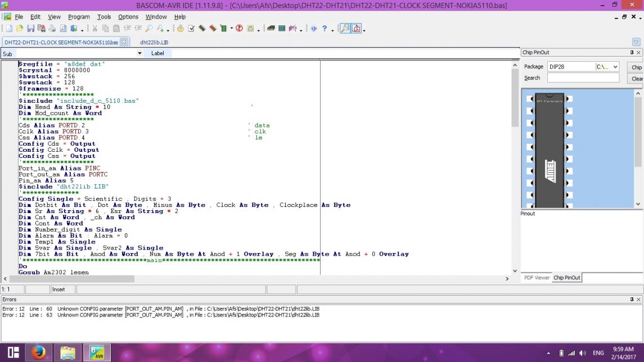This screenshot has width=644, height=362.
Task: Toggle the PDF viewer toolbar button
Action: [x=356, y=29]
